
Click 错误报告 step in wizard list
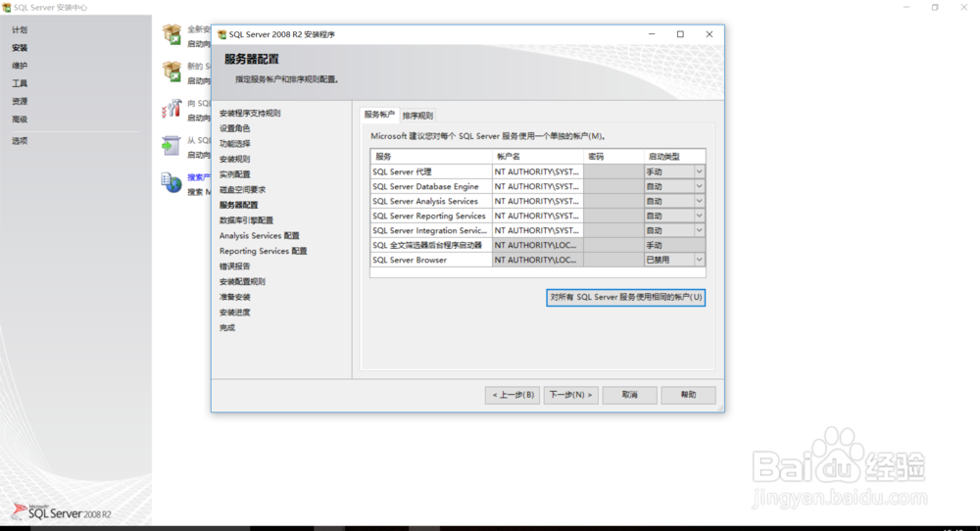pos(234,266)
